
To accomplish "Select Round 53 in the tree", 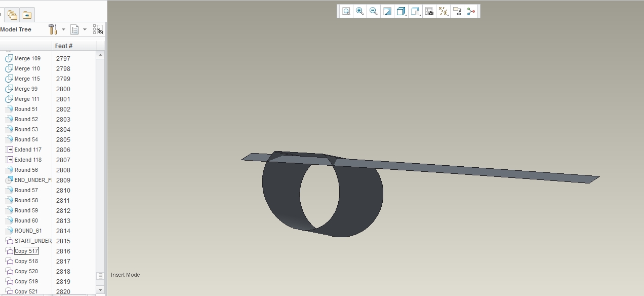I will [x=26, y=129].
